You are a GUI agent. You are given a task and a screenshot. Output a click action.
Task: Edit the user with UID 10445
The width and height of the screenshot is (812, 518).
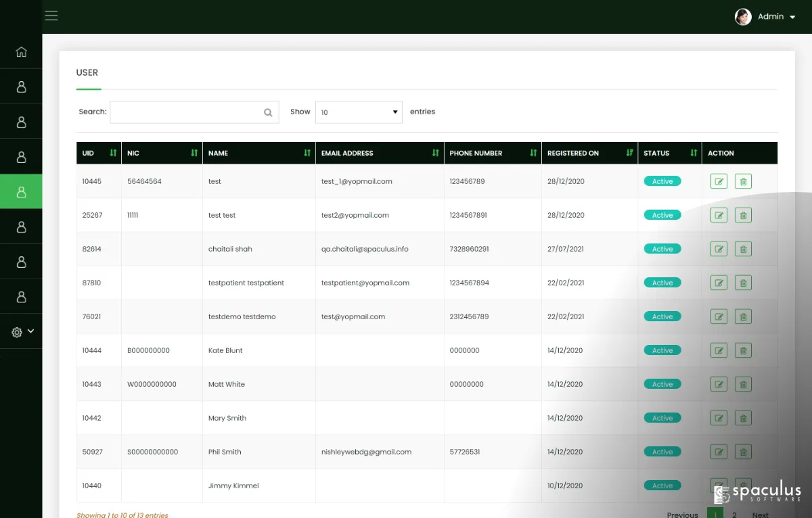(x=719, y=181)
